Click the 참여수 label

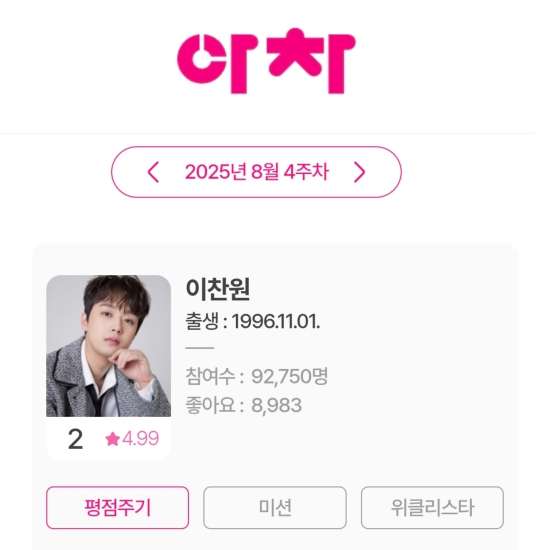tap(210, 376)
